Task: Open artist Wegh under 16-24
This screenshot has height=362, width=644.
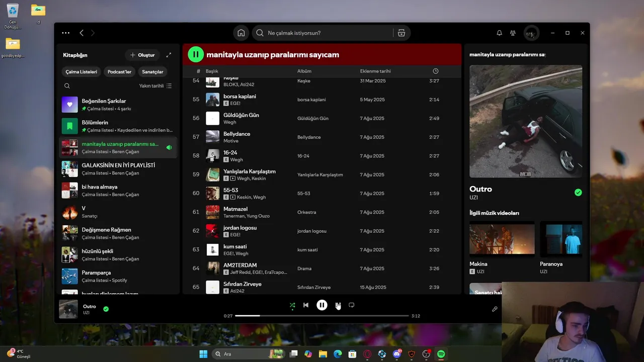Action: click(x=236, y=160)
